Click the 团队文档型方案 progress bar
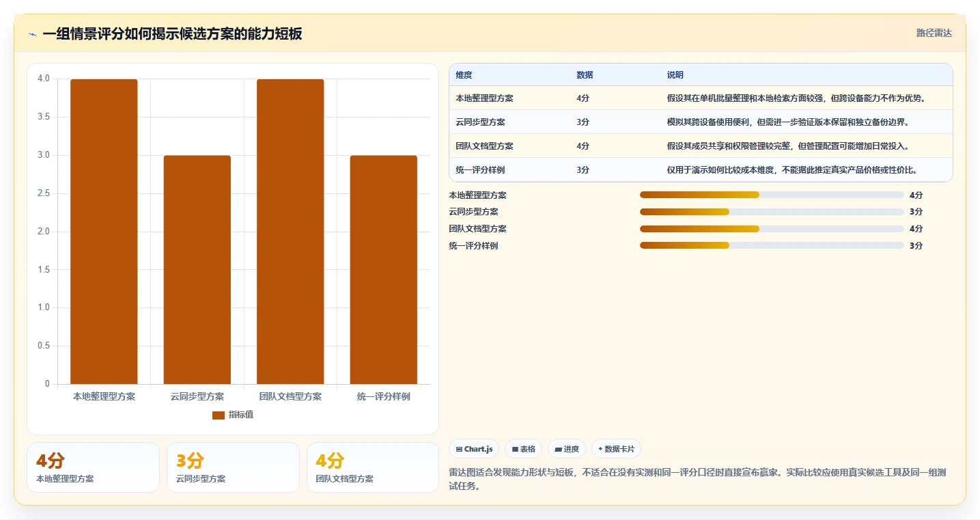The height and width of the screenshot is (520, 980). tap(772, 229)
